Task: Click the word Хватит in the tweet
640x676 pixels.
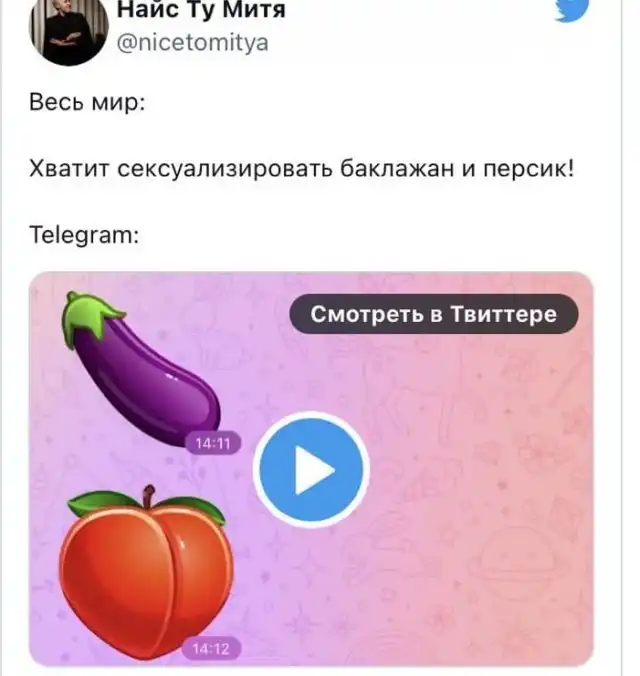Action: click(69, 168)
